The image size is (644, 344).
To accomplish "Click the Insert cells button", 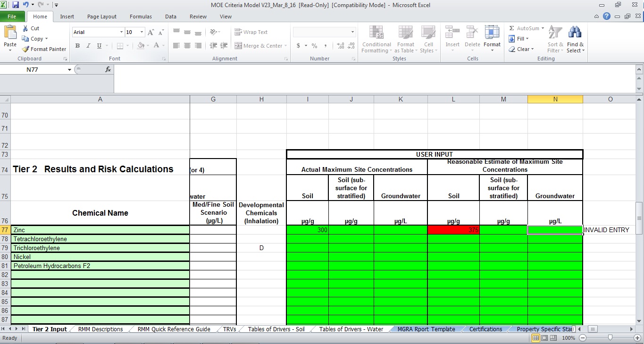I will [452, 38].
